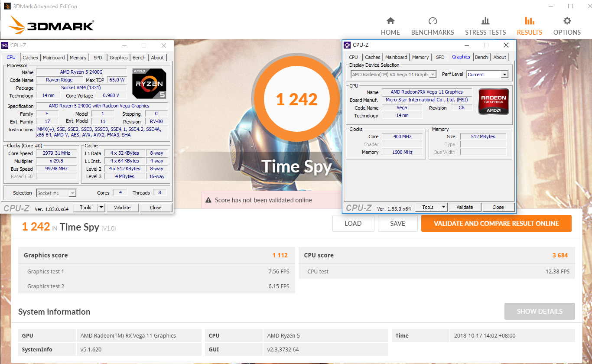Click the SAVE result button
The width and height of the screenshot is (592, 364).
(397, 224)
